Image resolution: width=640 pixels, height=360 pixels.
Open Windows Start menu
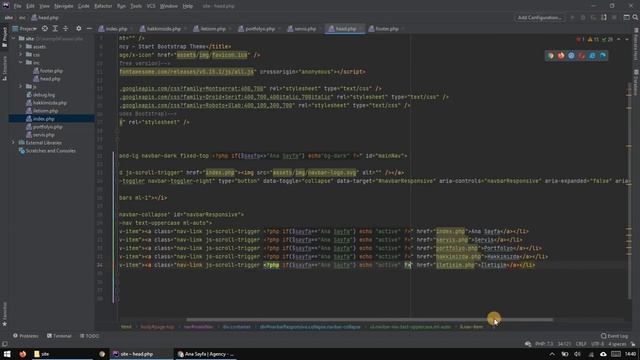7,354
